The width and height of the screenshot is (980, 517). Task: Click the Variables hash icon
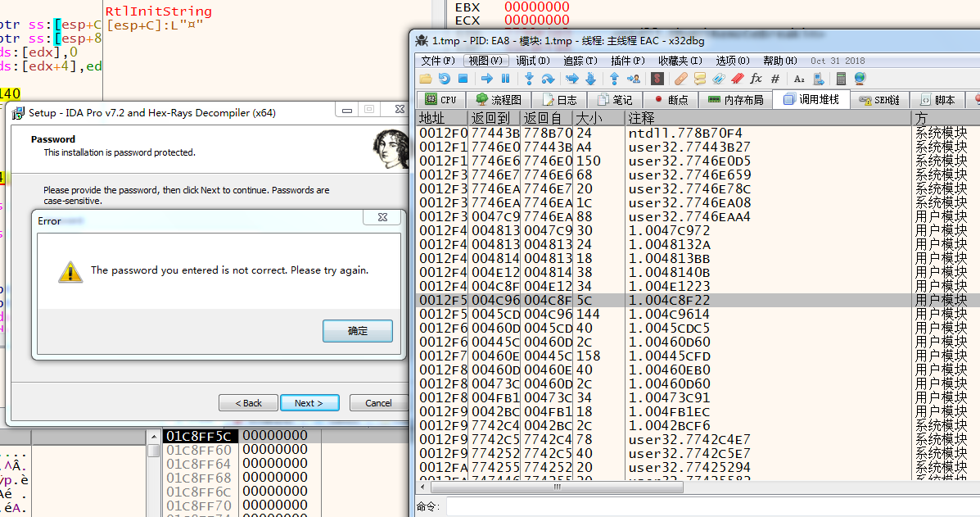pos(775,79)
